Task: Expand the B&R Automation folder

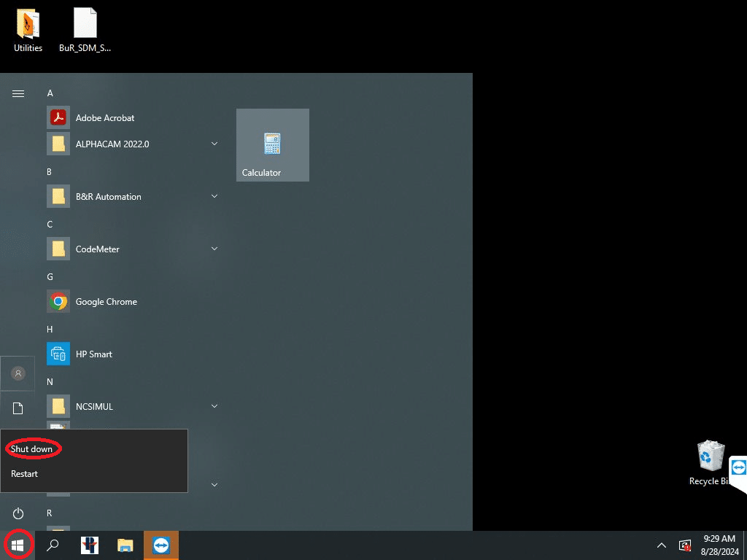Action: tap(214, 197)
